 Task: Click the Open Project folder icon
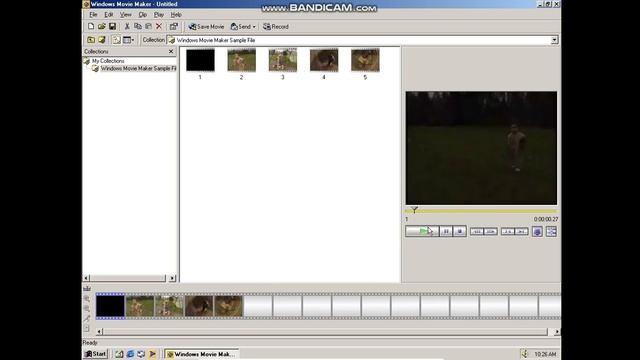coord(102,27)
